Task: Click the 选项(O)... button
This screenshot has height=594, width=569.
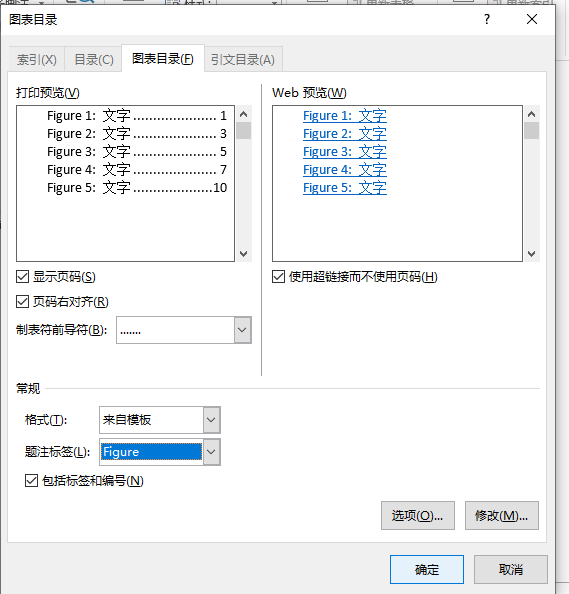Action: coord(417,516)
